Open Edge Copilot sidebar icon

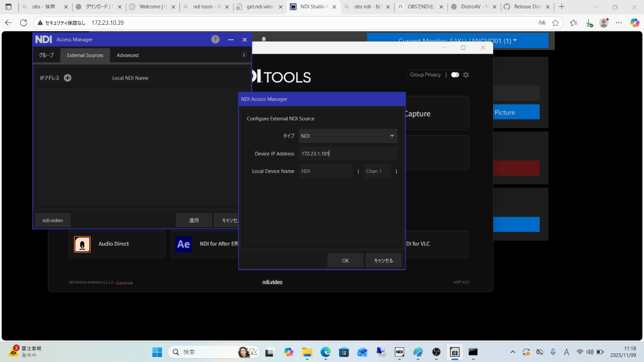(635, 23)
